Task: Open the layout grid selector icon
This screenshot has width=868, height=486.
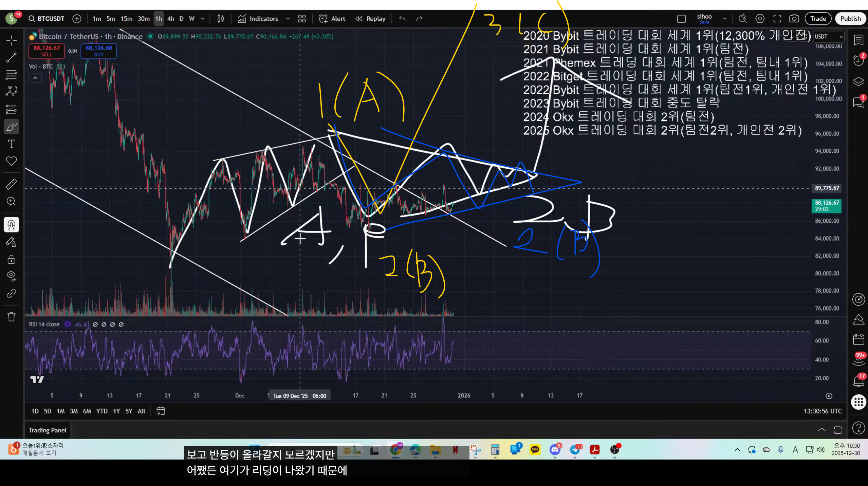Action: 302,19
